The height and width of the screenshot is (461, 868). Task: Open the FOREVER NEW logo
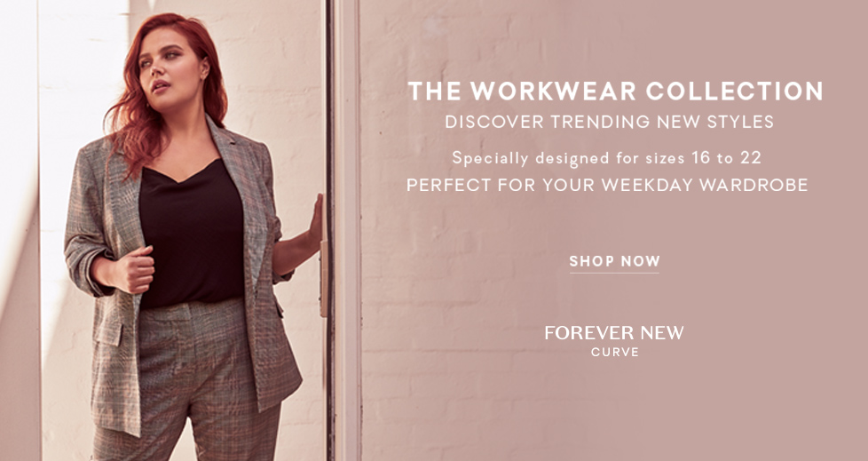(x=614, y=332)
